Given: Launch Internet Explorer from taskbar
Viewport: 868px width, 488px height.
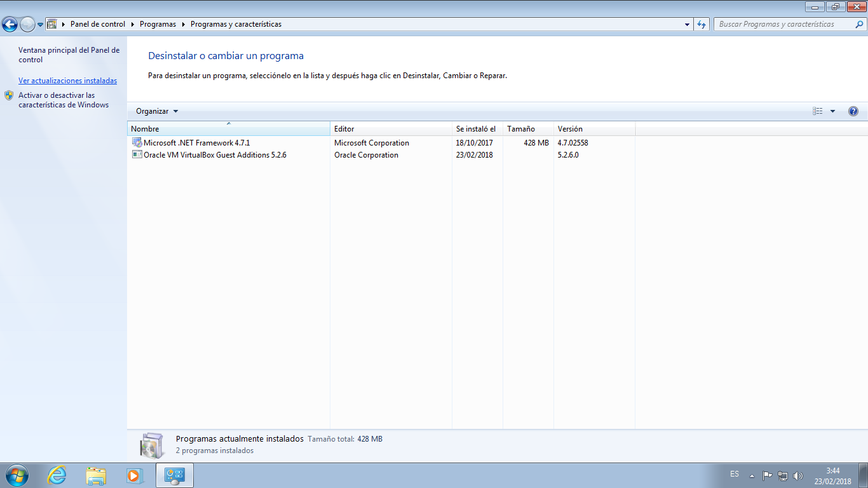Looking at the screenshot, I should click(x=57, y=475).
